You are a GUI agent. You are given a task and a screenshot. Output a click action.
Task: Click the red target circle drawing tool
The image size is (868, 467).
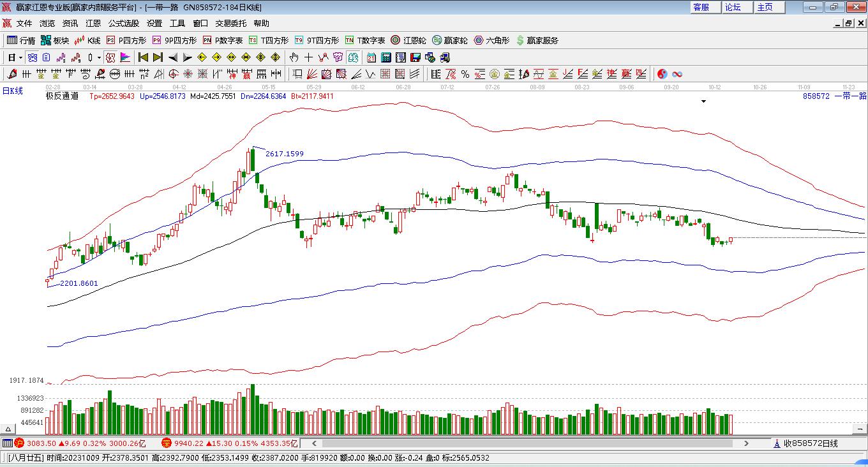(x=173, y=74)
